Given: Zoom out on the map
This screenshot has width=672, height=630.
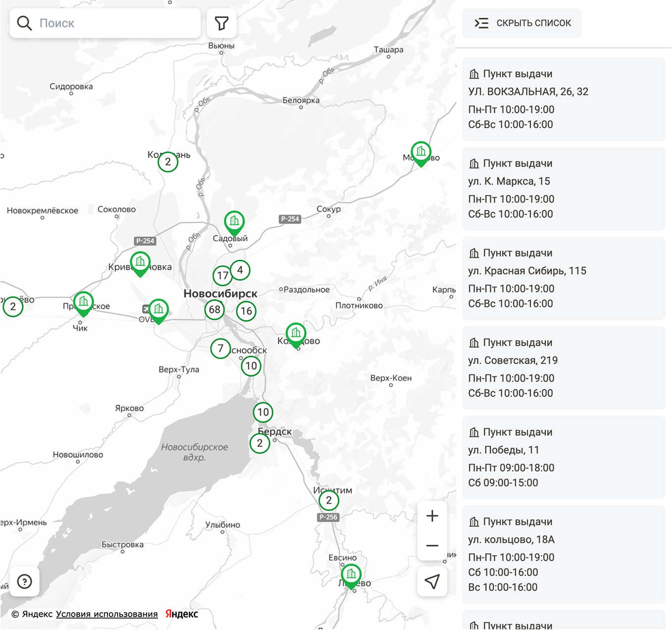Looking at the screenshot, I should click(432, 546).
